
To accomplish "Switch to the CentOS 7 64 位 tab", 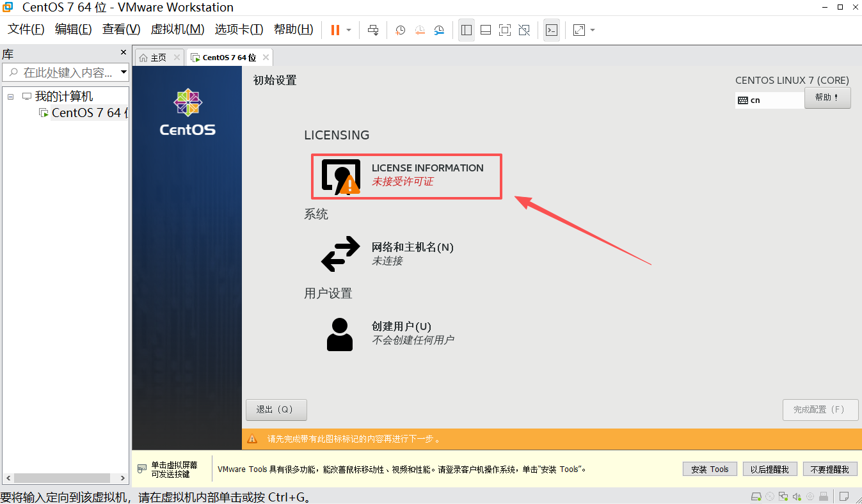I will [229, 58].
